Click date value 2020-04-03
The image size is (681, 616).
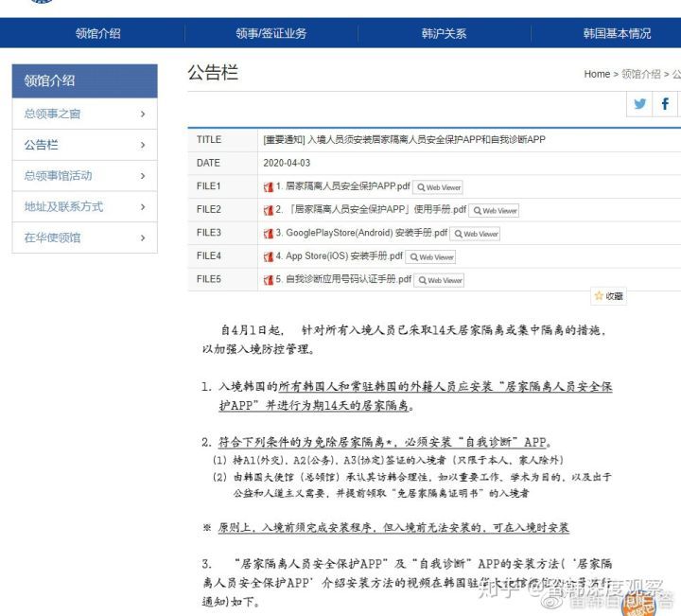click(287, 163)
